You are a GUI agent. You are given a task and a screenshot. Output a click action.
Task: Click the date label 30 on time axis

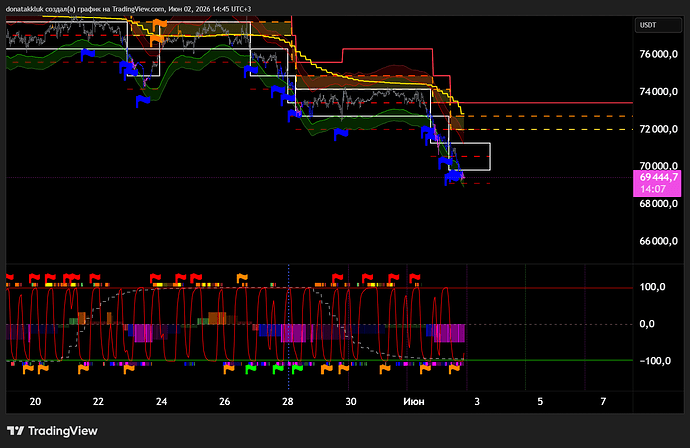point(351,401)
